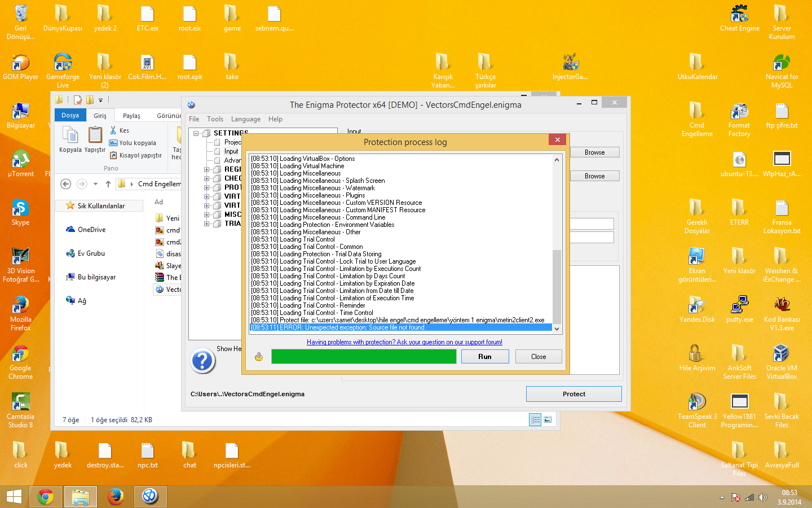
Task: Open the File menu in Enigma Protector
Action: [x=194, y=119]
